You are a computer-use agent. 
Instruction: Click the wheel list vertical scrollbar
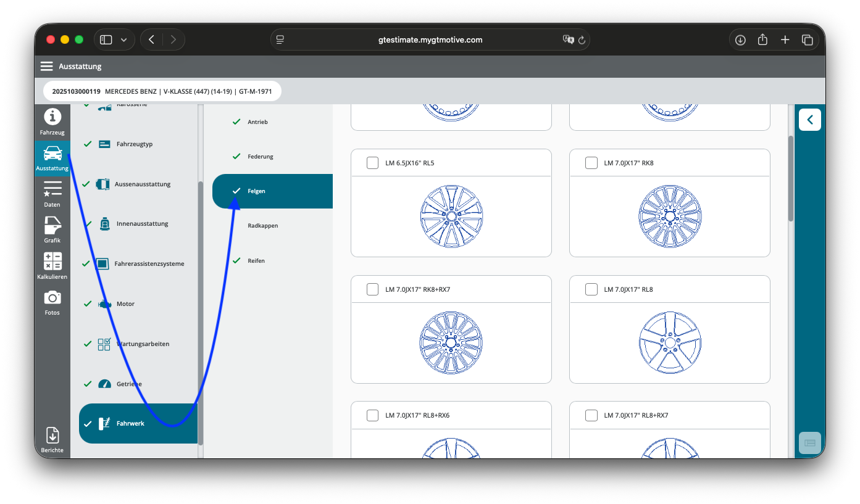point(791,179)
